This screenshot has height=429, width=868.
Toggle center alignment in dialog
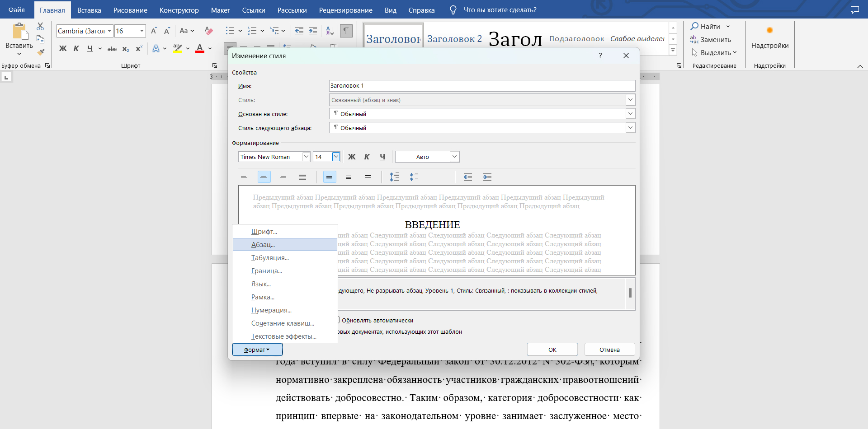coord(264,177)
